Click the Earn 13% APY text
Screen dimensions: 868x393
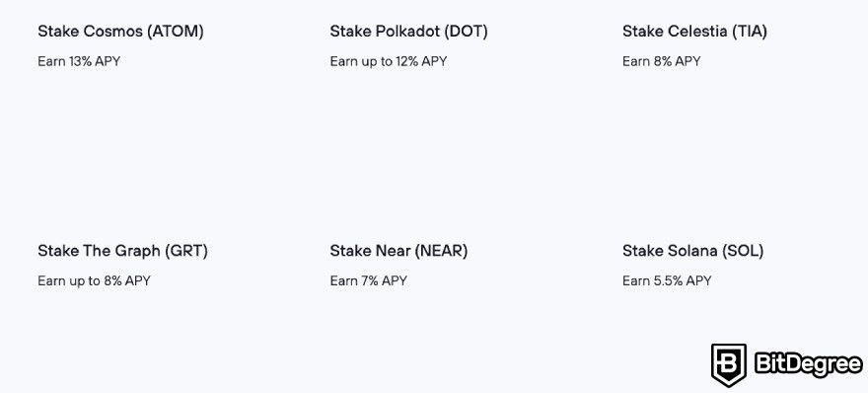79,61
